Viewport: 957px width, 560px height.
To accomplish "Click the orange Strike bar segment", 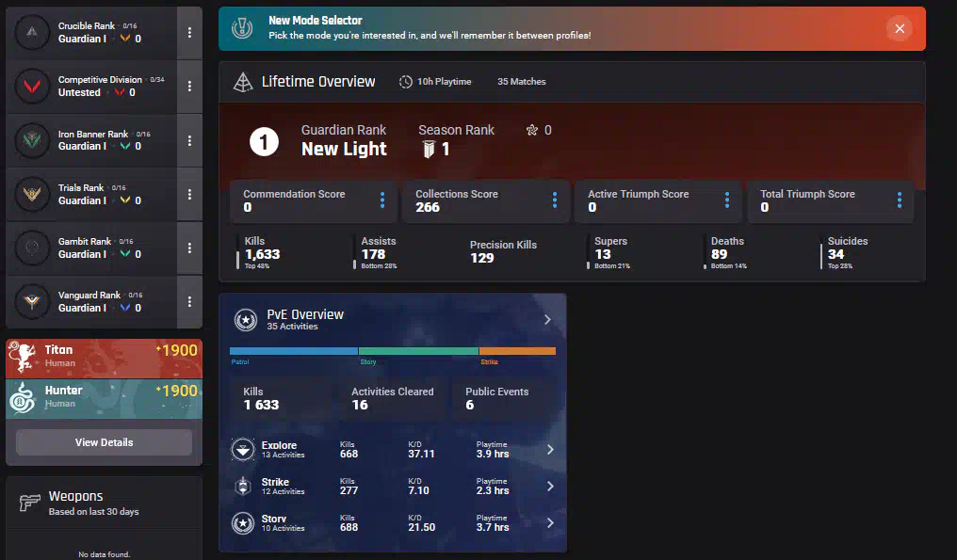I will (517, 351).
